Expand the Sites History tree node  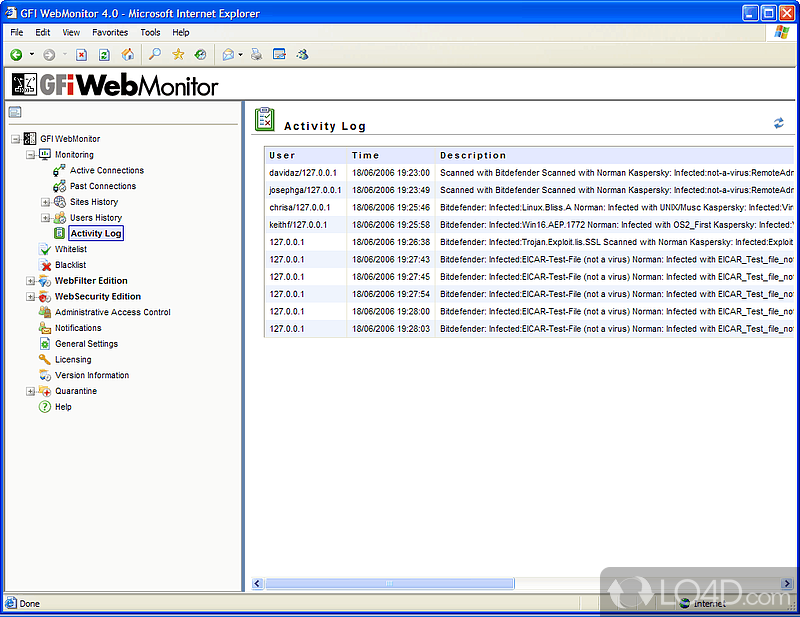click(46, 202)
